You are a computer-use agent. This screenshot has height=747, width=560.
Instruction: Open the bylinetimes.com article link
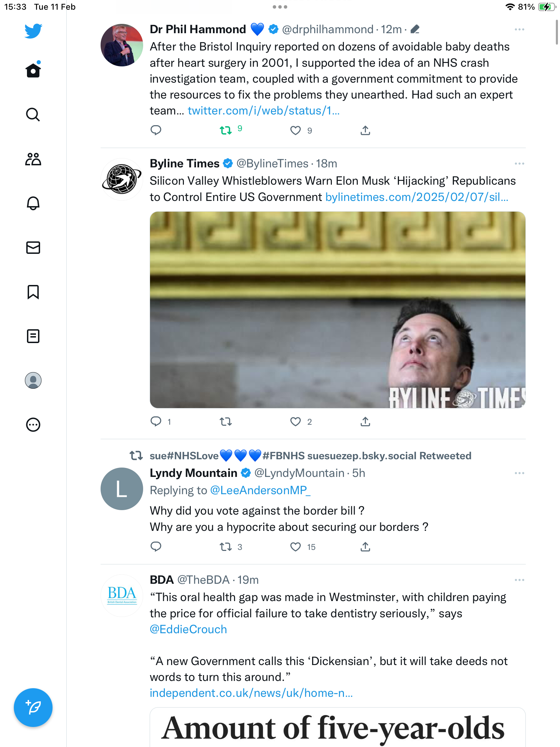coord(417,197)
